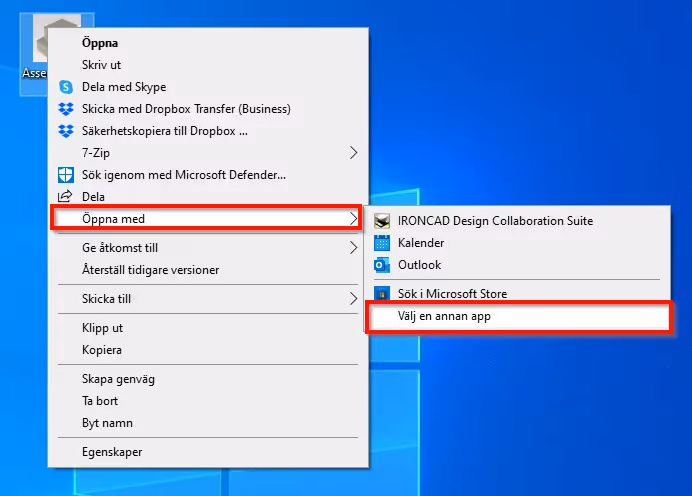Screen dimensions: 692x496
Task: Choose Öppna from the context menu
Action: point(208,43)
